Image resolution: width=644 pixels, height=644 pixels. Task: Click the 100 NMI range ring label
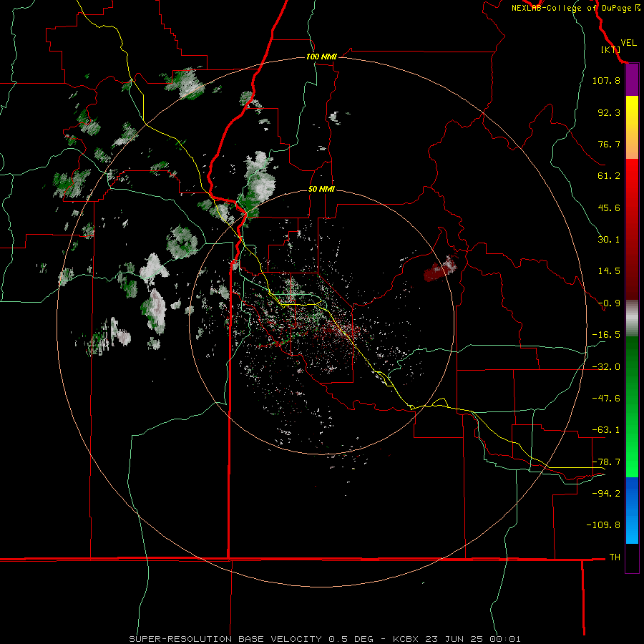(321, 57)
